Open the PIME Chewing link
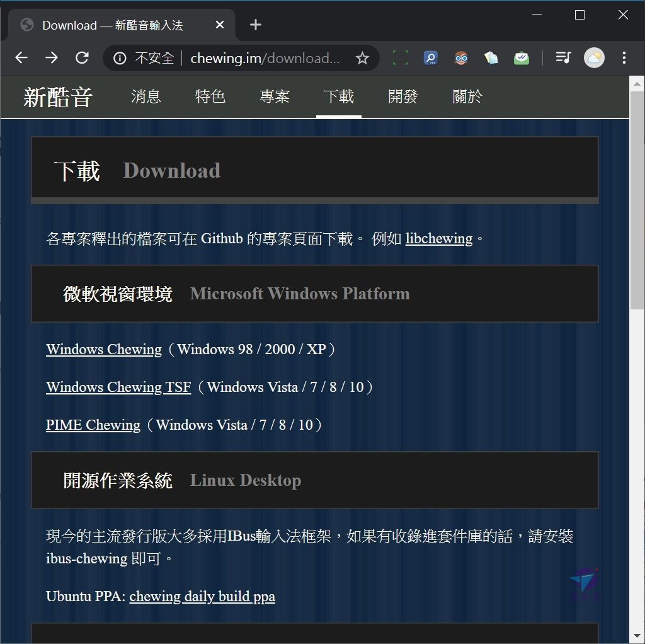Screen dimensions: 645x644 point(93,425)
